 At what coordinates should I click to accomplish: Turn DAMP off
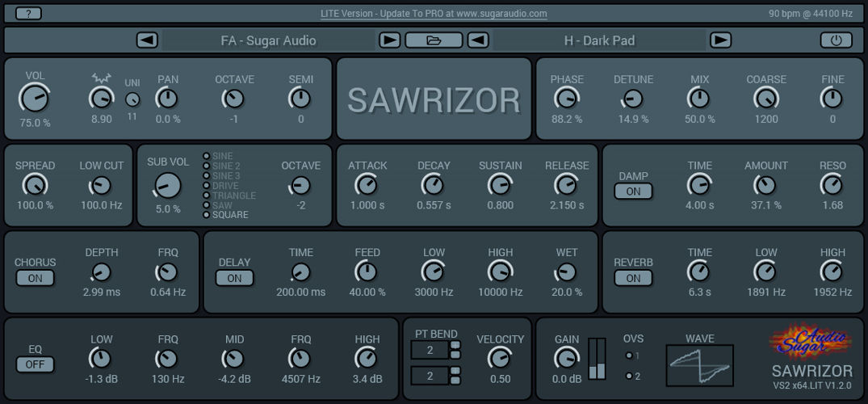(633, 191)
